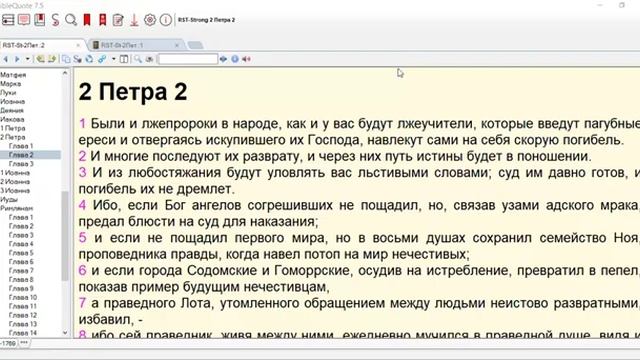The width and height of the screenshot is (640, 360).
Task: Select the book Деяния in the list
Action: (x=12, y=111)
